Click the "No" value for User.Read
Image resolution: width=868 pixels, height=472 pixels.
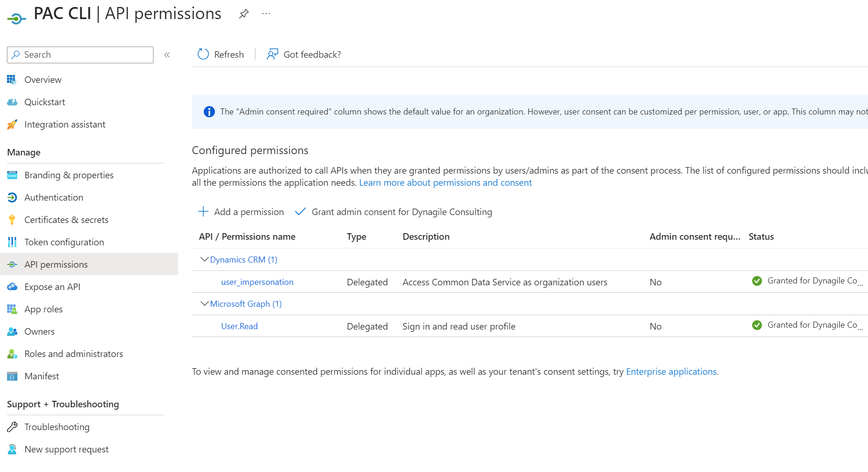655,326
